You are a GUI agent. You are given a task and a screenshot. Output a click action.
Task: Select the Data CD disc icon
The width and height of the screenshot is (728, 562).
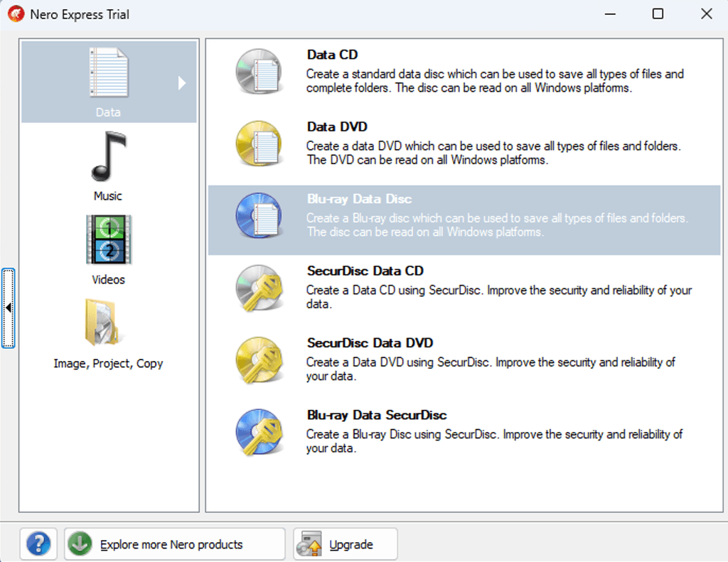259,71
